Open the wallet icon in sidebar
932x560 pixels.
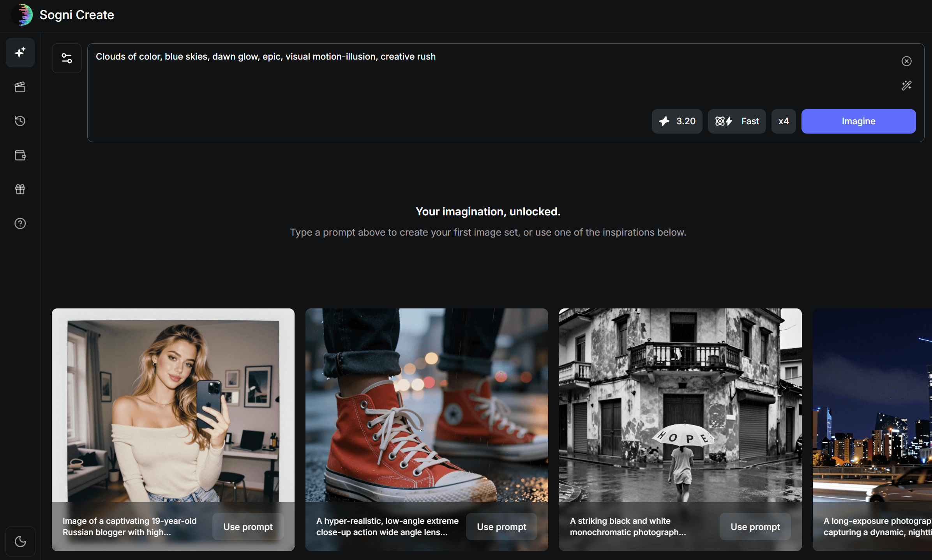(x=20, y=155)
